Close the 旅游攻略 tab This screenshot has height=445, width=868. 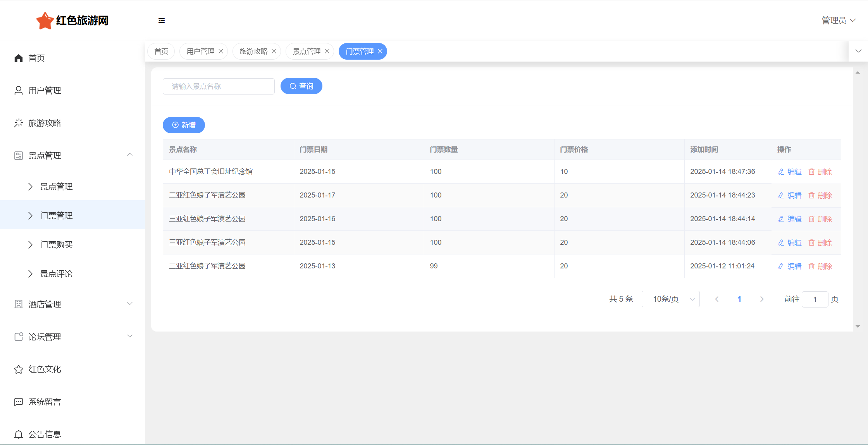click(x=274, y=52)
